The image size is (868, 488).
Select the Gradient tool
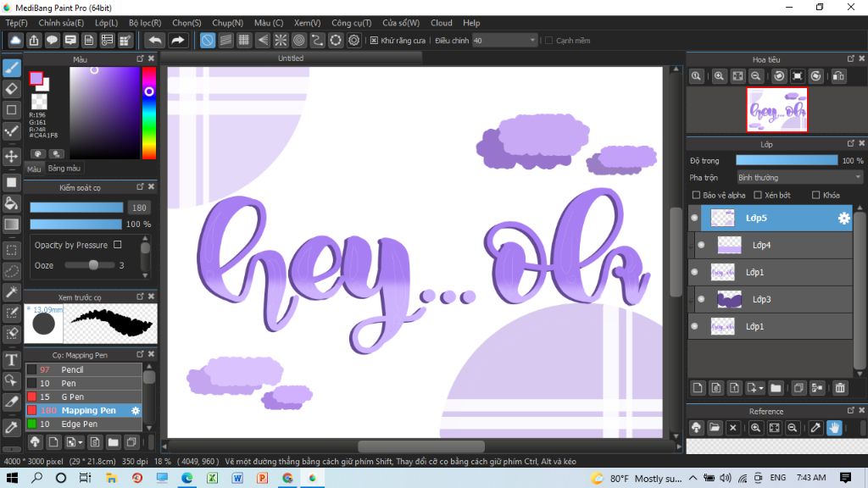coord(12,224)
